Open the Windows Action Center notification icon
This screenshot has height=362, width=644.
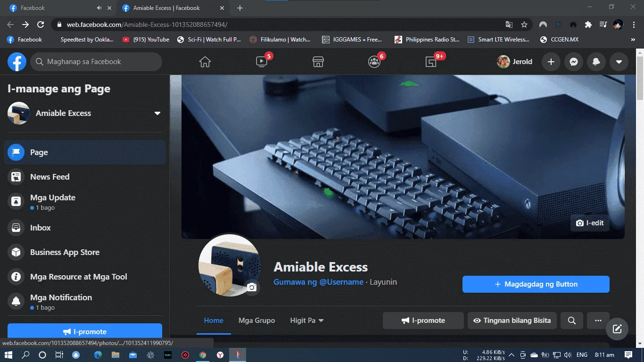pos(628,354)
